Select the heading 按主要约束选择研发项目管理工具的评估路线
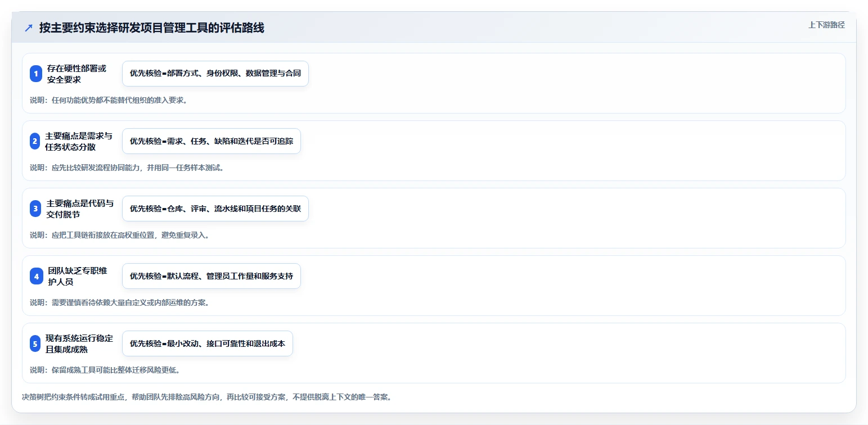The width and height of the screenshot is (868, 425). pos(152,28)
